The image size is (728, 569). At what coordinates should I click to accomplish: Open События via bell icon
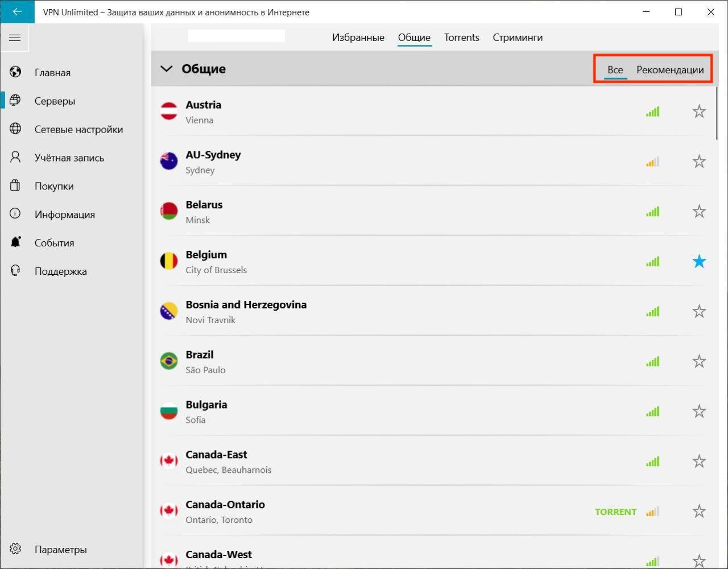[15, 243]
